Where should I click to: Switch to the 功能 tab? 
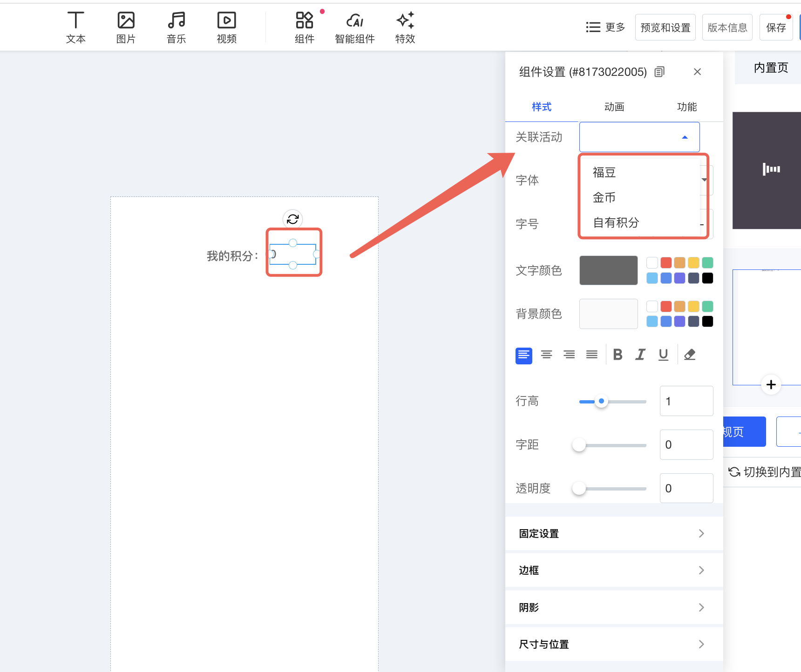686,107
